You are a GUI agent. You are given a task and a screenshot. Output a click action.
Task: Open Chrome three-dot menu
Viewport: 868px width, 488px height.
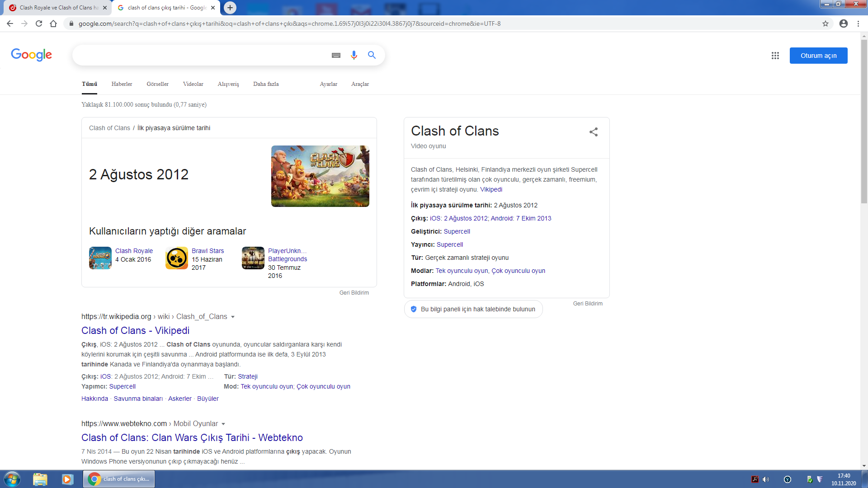[858, 23]
